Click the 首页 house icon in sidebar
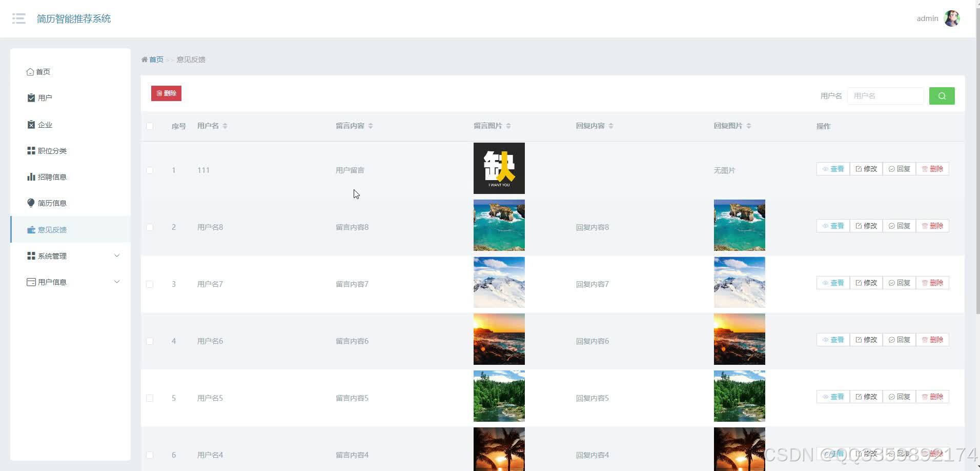This screenshot has width=980, height=471. pyautogui.click(x=30, y=72)
